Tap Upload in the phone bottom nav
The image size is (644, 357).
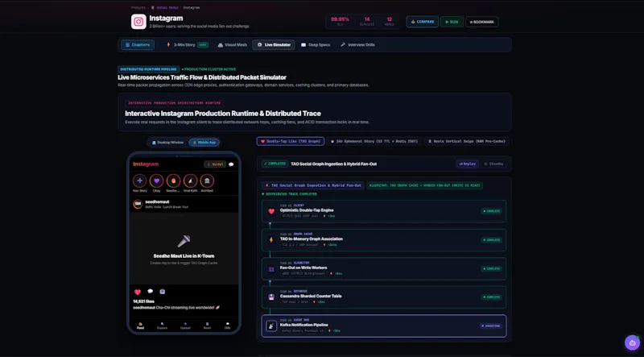[185, 326]
